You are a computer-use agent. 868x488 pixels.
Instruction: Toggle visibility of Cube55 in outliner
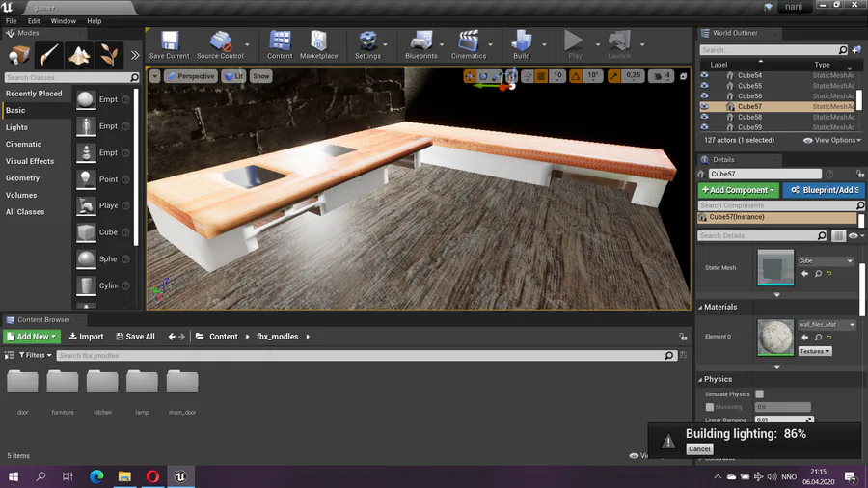click(704, 86)
